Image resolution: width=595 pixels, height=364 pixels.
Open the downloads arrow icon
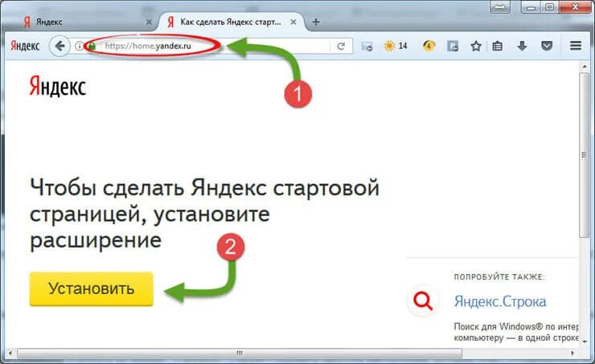coord(522,47)
